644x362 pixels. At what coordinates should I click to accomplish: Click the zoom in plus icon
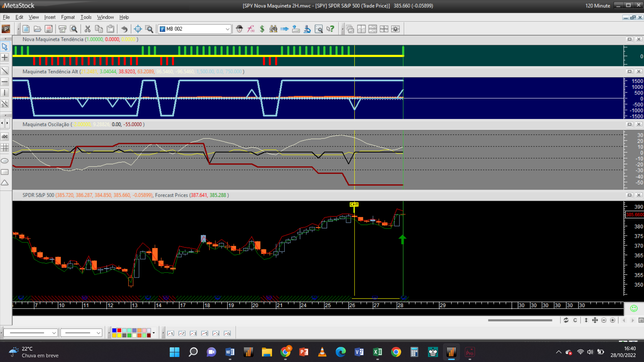pos(612,320)
